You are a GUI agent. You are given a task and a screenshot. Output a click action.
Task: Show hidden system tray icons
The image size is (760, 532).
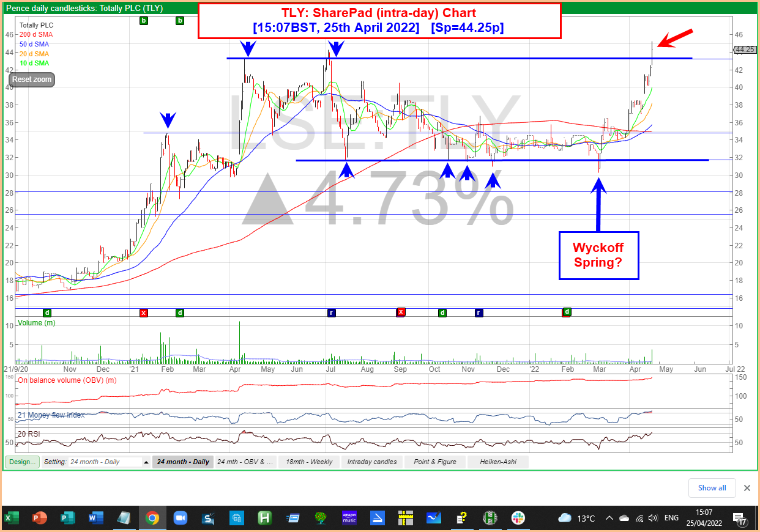(x=609, y=519)
